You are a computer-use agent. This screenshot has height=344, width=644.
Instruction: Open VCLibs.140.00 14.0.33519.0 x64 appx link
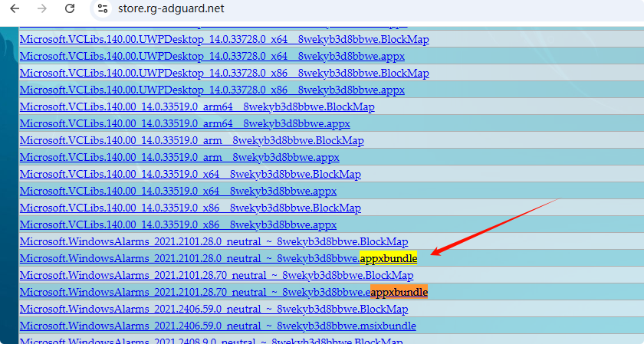pyautogui.click(x=178, y=191)
